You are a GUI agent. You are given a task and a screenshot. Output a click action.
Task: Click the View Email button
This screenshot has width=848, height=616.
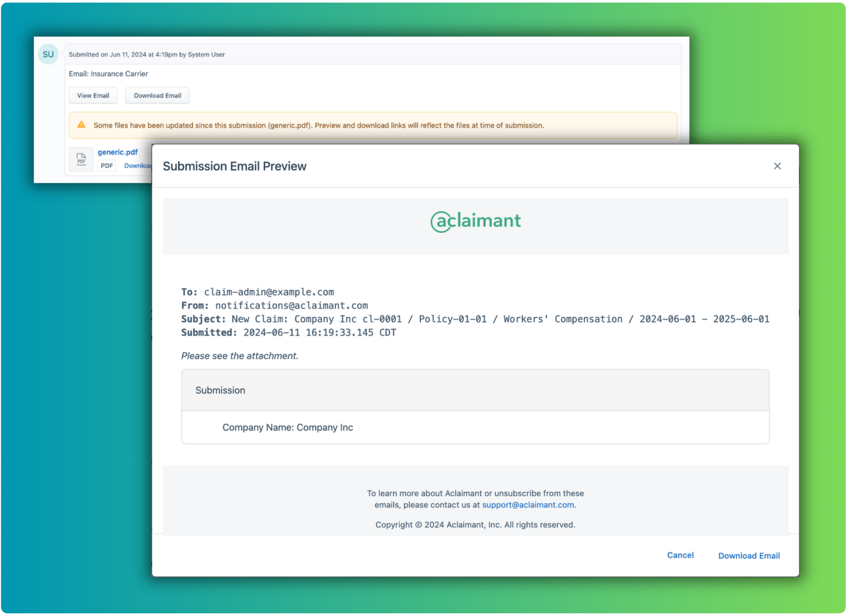pos(93,95)
